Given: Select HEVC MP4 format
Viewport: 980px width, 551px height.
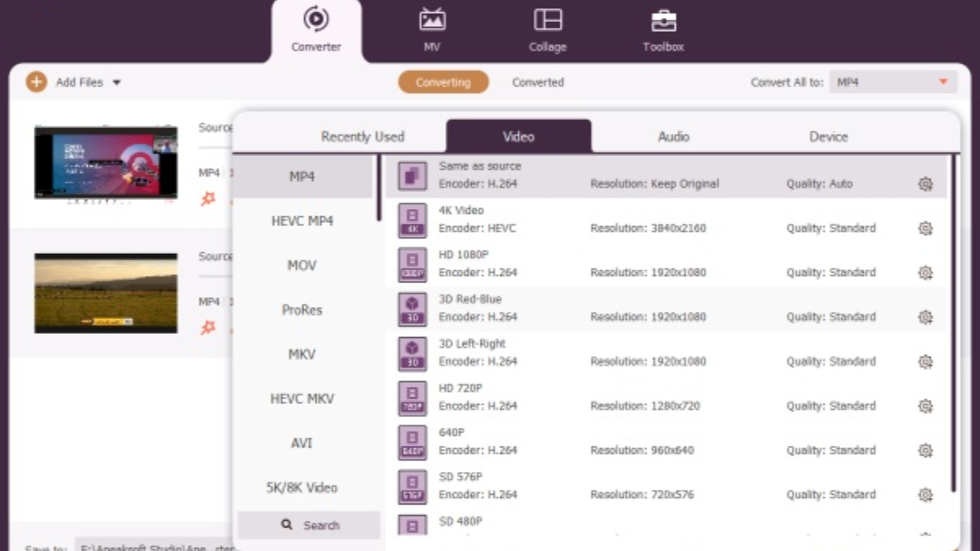Looking at the screenshot, I should click(x=302, y=221).
